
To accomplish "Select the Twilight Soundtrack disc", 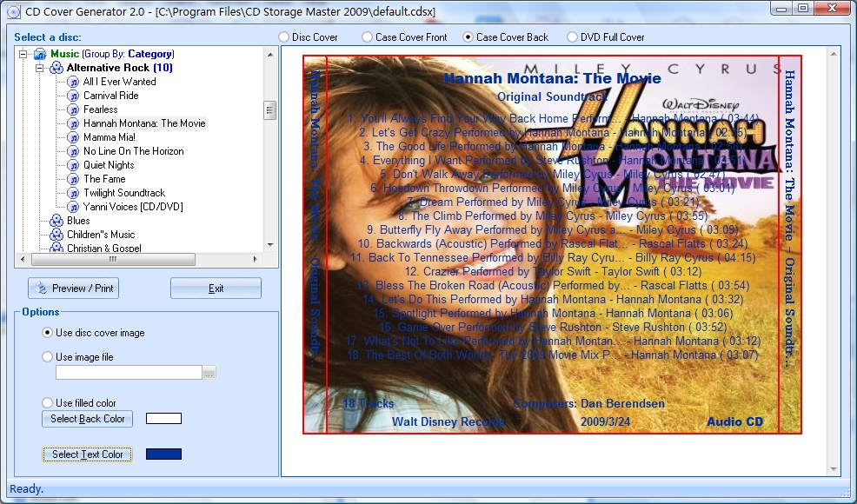I will 124,193.
